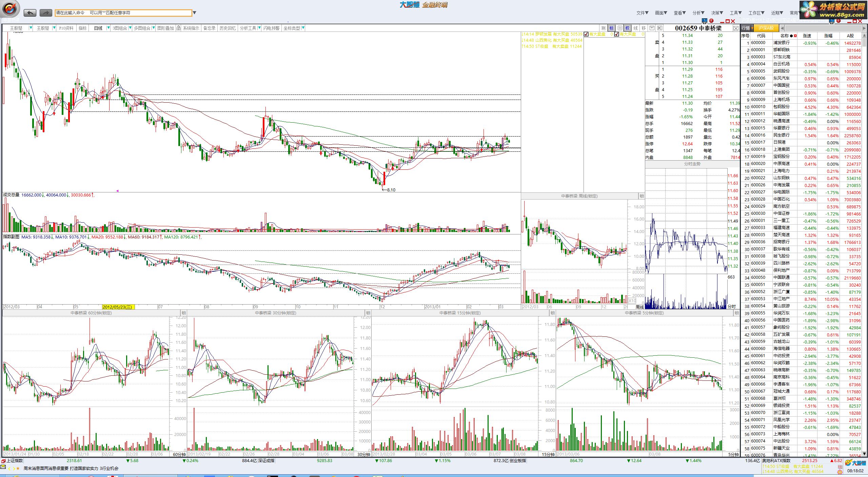This screenshot has height=477, width=868.
Task: Click the lock button on 15分钟 chart header
Action: point(552,313)
